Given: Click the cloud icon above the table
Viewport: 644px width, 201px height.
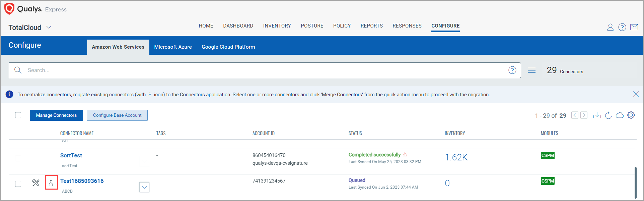Looking at the screenshot, I should [620, 115].
